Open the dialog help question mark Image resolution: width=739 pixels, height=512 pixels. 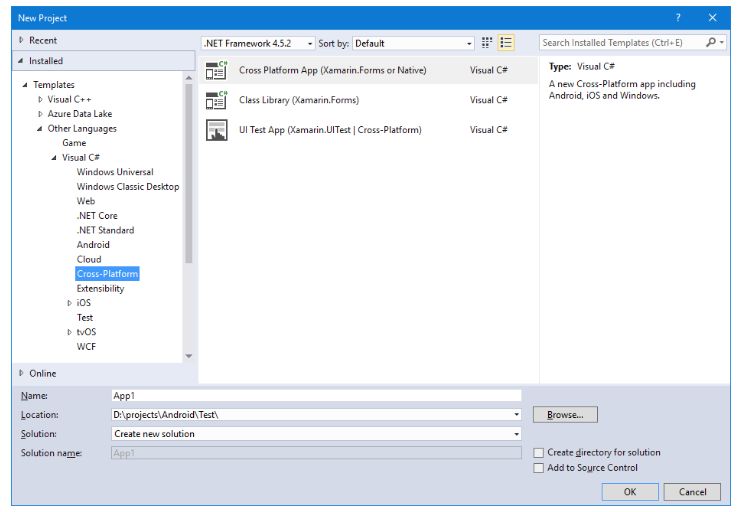click(x=678, y=18)
